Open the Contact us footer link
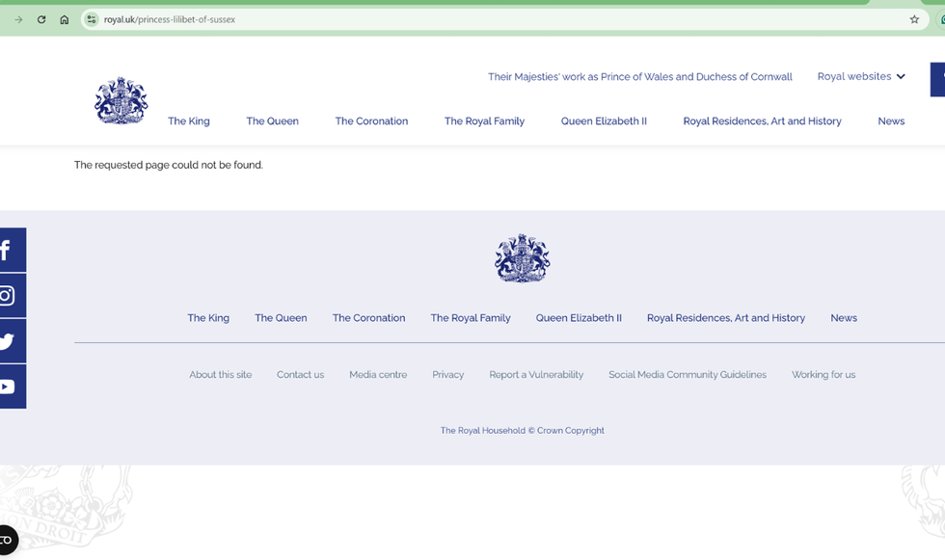Viewport: 945px width, 560px height. (x=300, y=374)
